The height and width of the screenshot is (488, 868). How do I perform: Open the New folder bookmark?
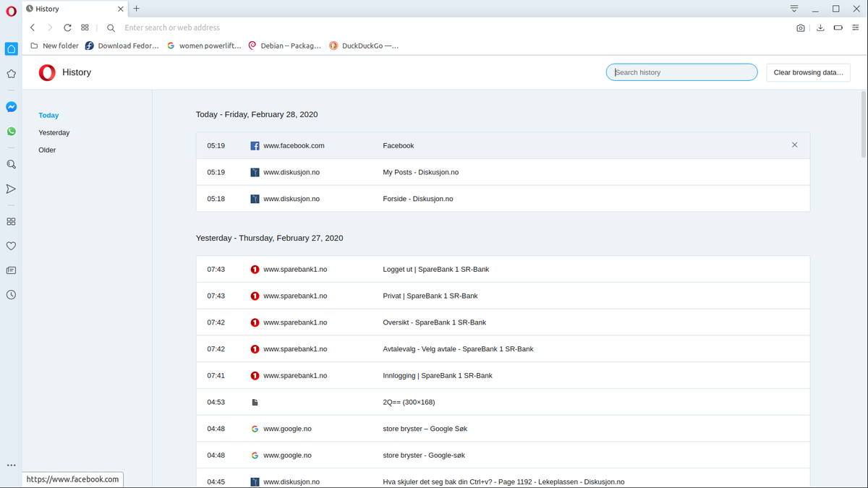click(x=54, y=46)
